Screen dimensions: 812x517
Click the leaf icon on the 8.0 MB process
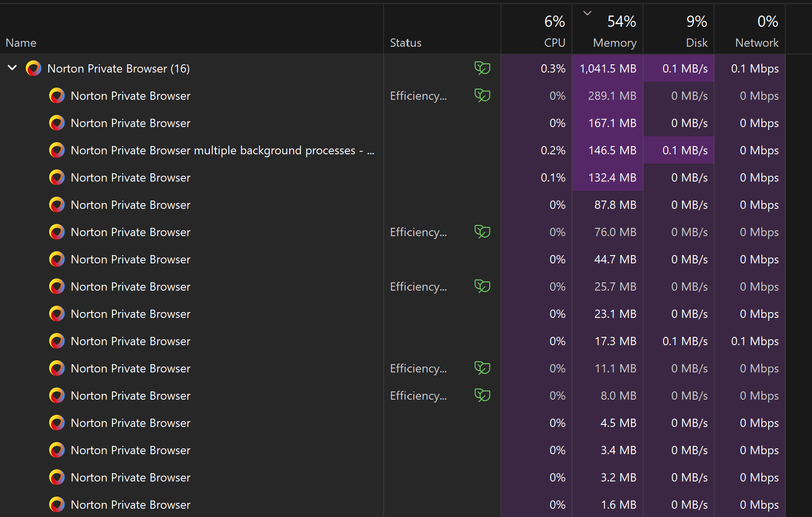[482, 395]
